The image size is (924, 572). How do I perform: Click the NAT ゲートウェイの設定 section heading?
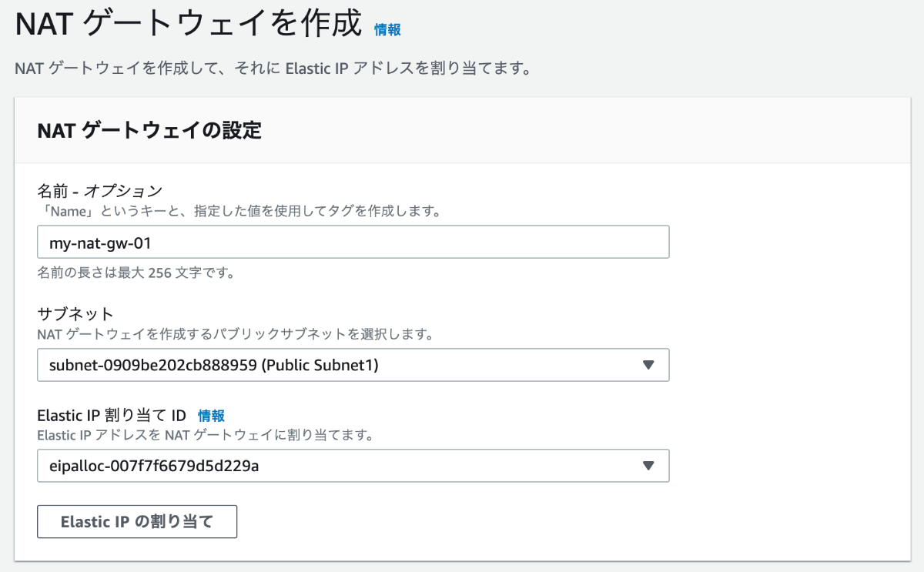(x=149, y=130)
